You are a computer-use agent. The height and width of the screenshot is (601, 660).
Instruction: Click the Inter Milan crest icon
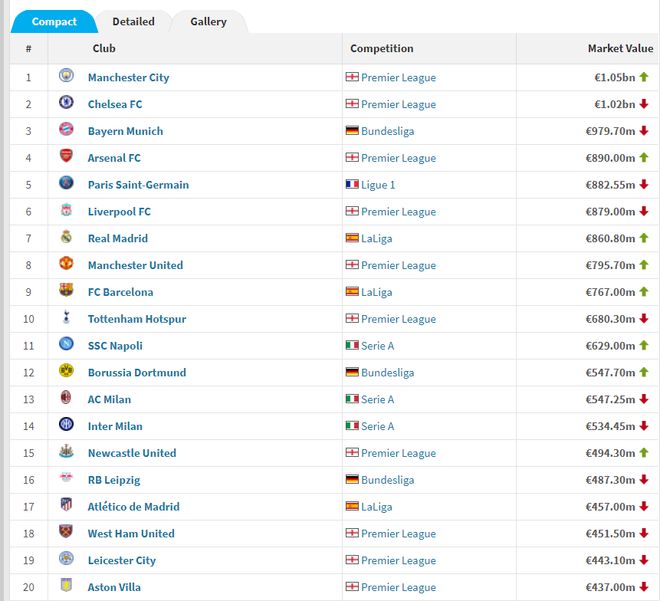pos(66,426)
